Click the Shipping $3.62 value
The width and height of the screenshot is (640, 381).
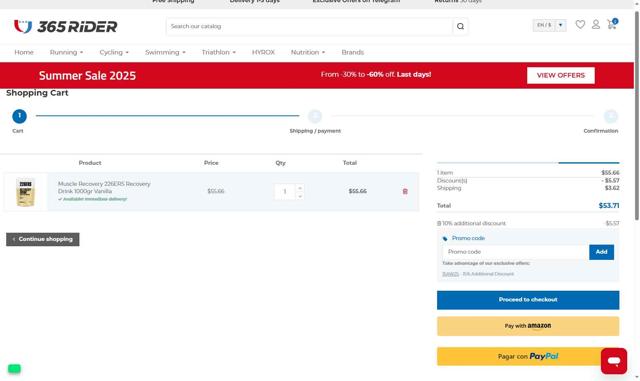(612, 188)
